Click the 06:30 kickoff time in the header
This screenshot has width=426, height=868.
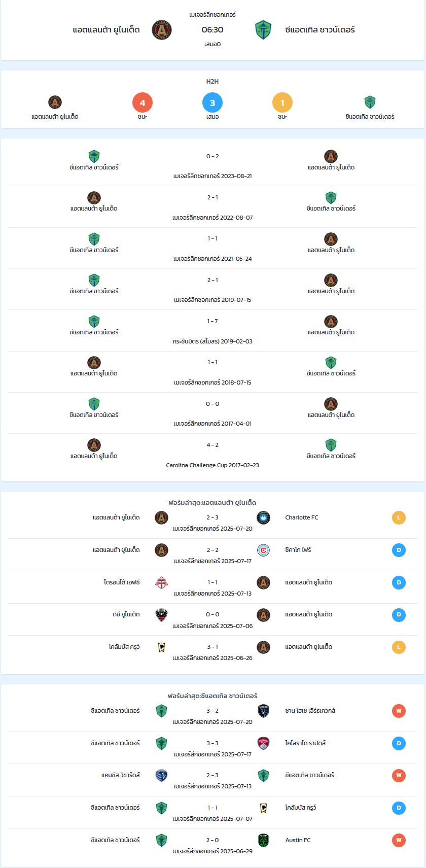pyautogui.click(x=212, y=30)
